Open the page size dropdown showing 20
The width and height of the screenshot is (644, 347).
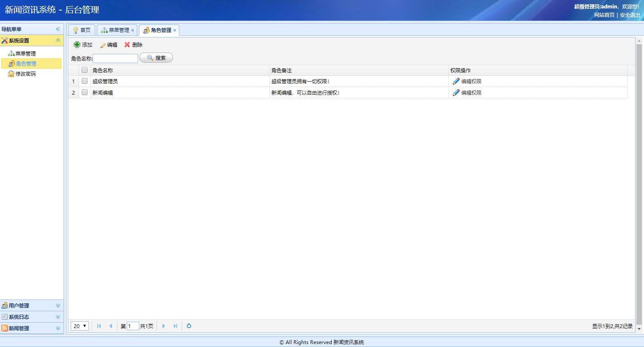(80, 326)
